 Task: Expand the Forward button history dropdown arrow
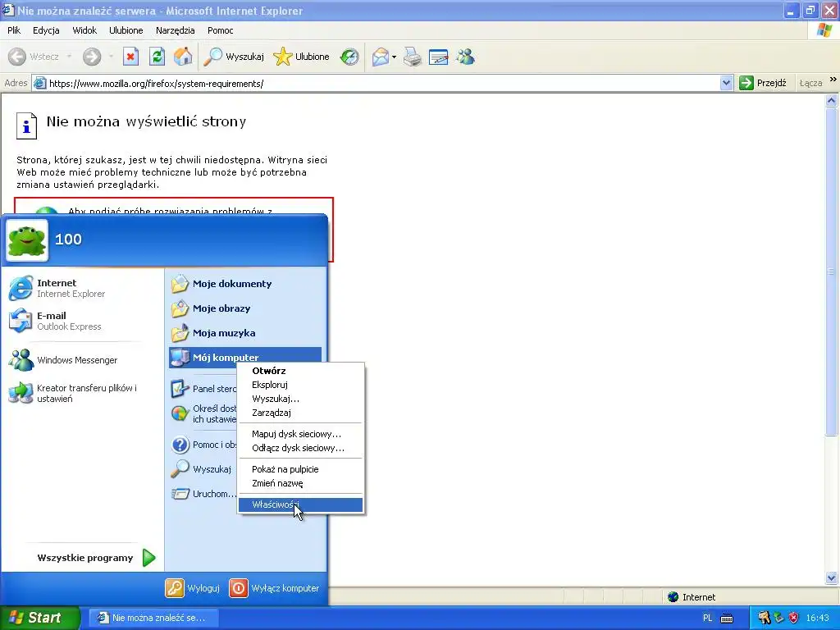pyautogui.click(x=111, y=57)
